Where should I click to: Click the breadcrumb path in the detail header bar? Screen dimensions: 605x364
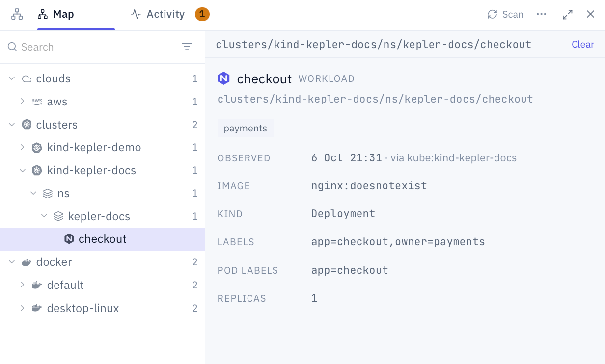(374, 44)
